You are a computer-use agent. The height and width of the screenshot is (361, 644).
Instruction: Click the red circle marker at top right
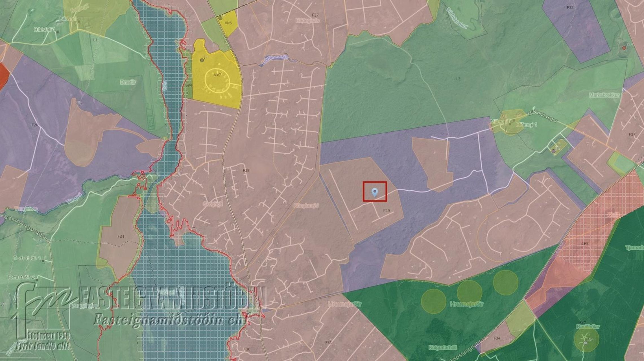point(624,48)
